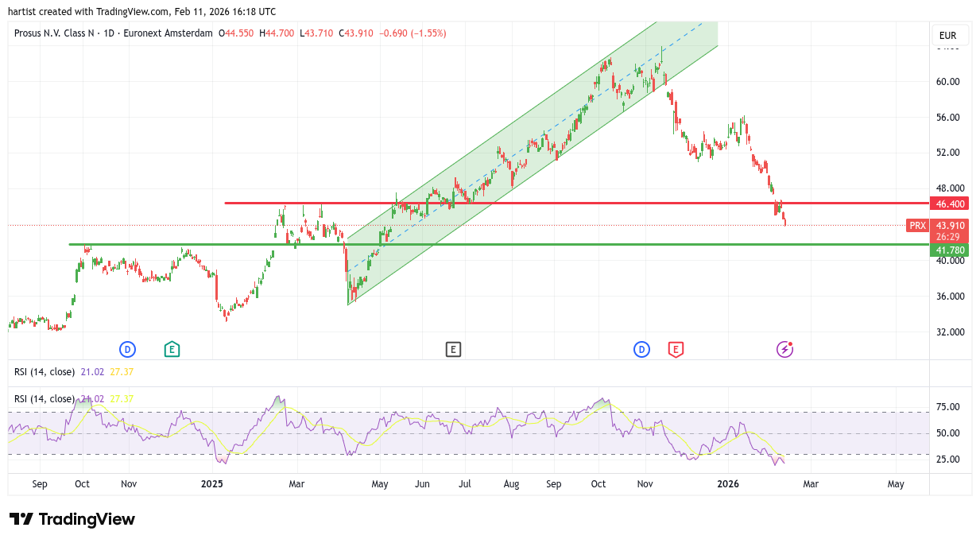Image resolution: width=980 pixels, height=543 pixels.
Task: Click the dark gray earnings E marker
Action: pyautogui.click(x=453, y=349)
